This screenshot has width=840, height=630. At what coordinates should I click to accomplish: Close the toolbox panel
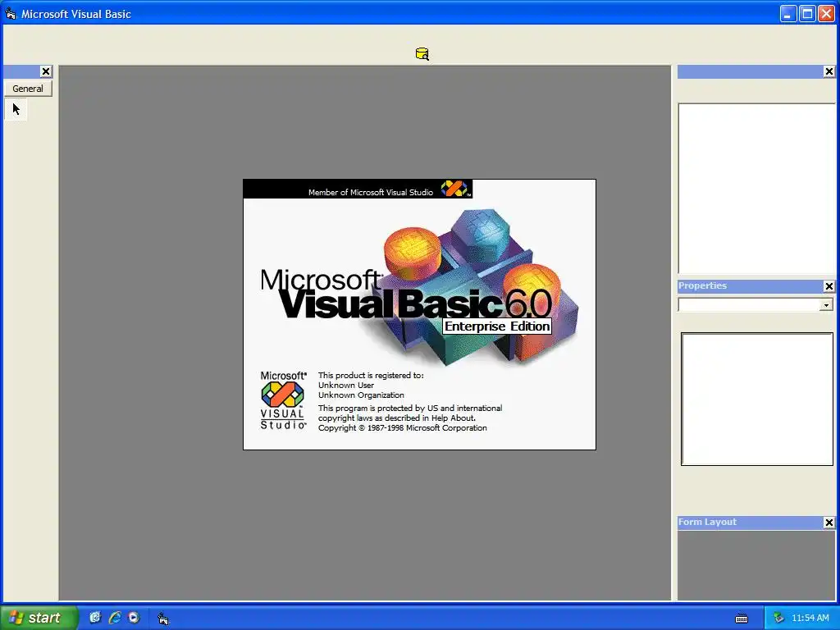click(46, 71)
